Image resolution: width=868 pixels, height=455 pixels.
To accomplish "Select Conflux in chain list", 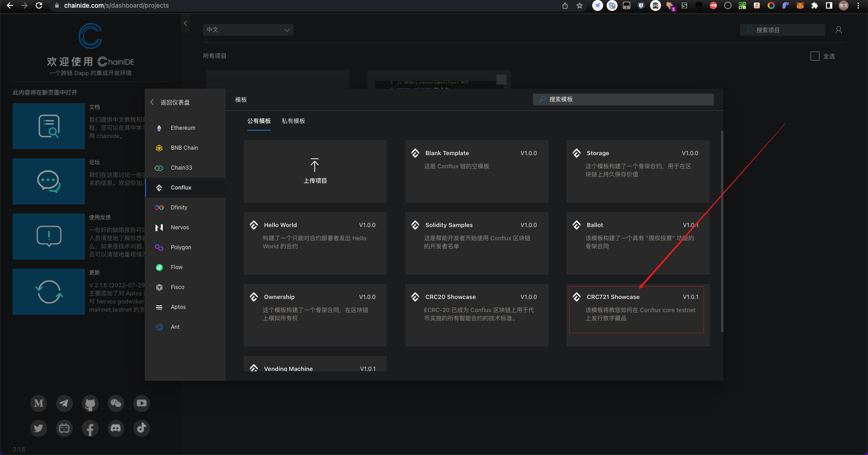I will click(x=185, y=188).
